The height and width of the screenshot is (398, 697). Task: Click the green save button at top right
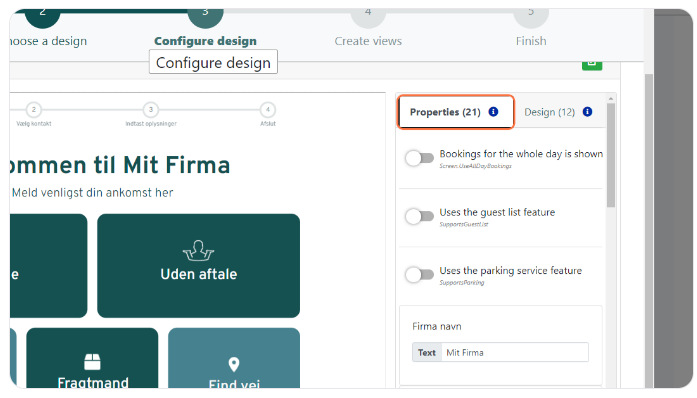tap(592, 65)
